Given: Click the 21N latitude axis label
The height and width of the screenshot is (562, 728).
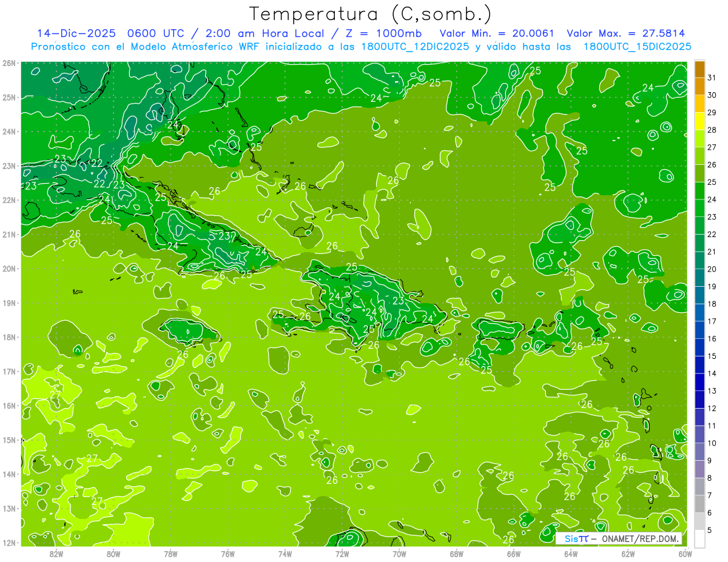Looking at the screenshot, I should (x=8, y=234).
